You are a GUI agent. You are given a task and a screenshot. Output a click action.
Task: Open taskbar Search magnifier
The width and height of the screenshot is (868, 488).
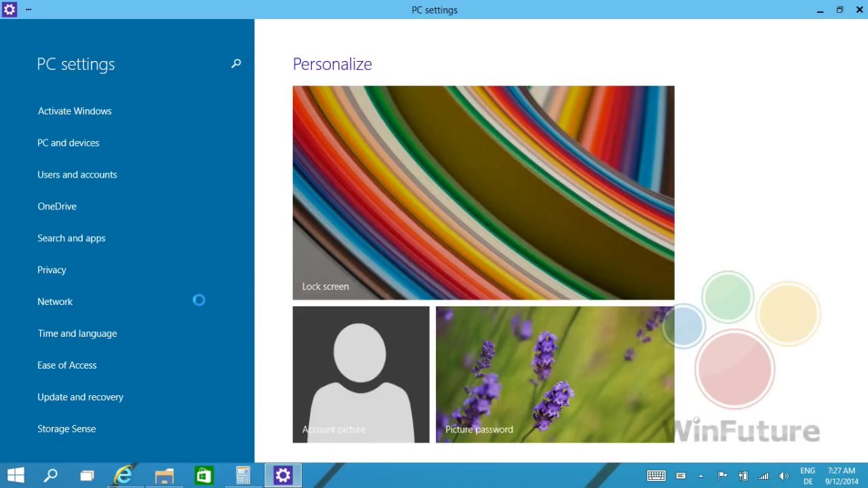tap(51, 475)
